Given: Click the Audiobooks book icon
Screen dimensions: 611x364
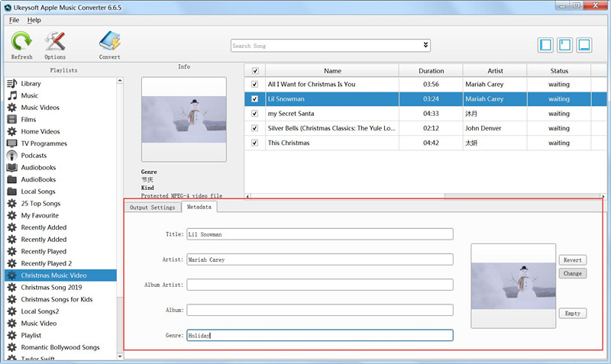Looking at the screenshot, I should (12, 167).
